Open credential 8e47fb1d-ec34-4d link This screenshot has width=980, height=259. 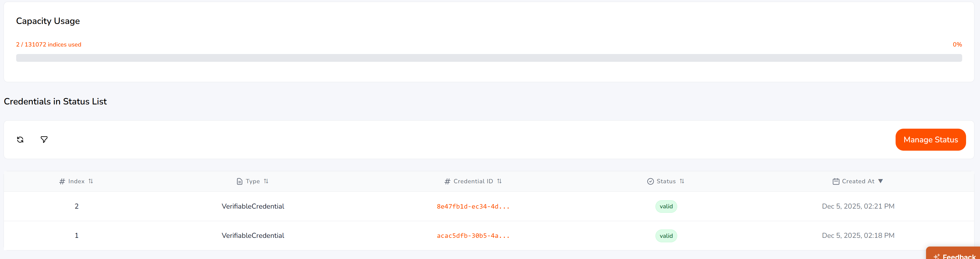(x=473, y=207)
